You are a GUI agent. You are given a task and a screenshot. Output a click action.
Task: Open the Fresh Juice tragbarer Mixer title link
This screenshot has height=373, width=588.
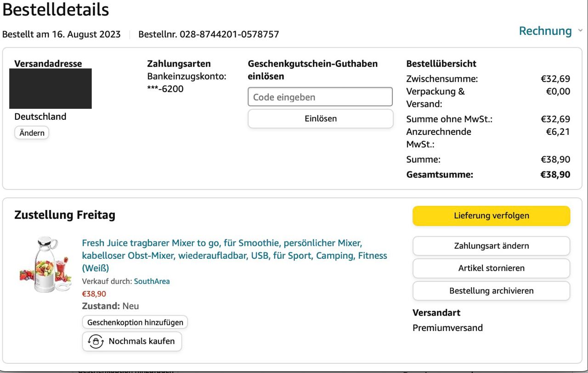[234, 255]
